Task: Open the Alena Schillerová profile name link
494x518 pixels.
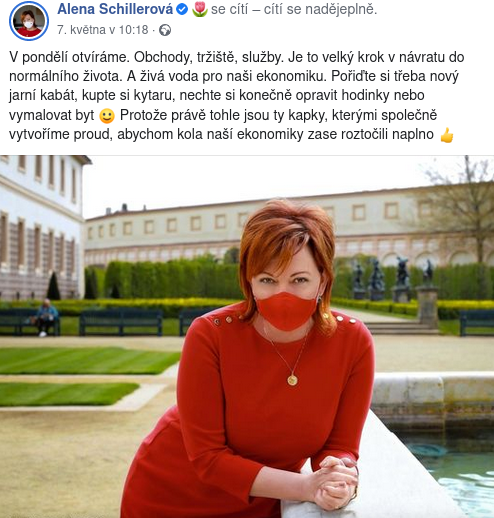Action: click(x=115, y=9)
